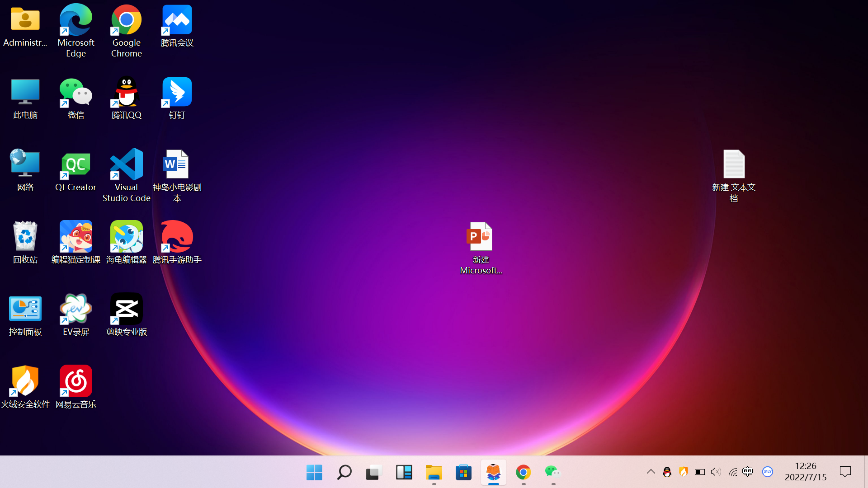Viewport: 868px width, 488px height.
Task: Switch the input method via 中 indicator
Action: (x=748, y=472)
